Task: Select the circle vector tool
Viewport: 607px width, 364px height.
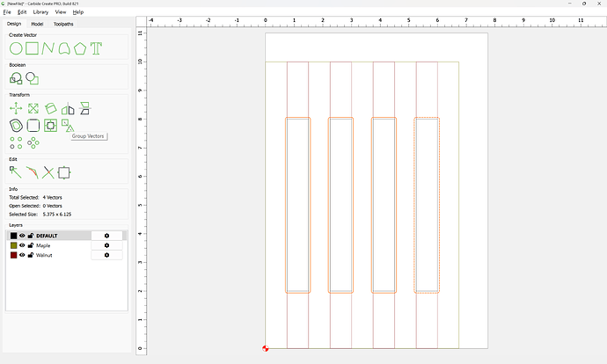Action: (16, 48)
